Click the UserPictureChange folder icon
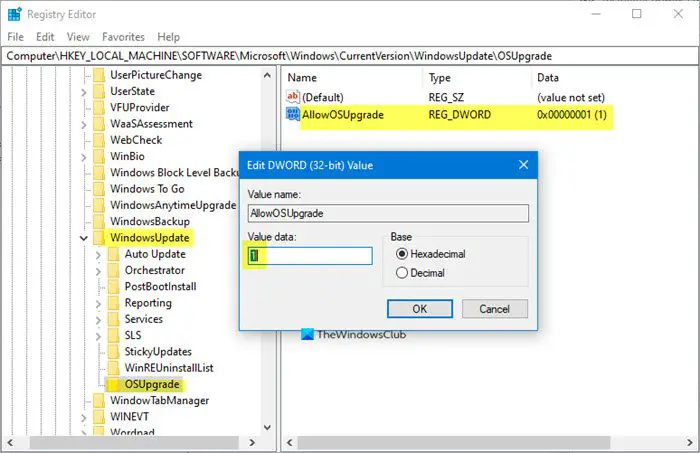700x453 pixels. pos(99,75)
